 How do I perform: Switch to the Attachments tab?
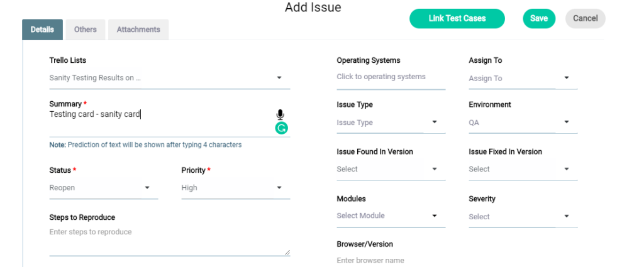pos(138,30)
